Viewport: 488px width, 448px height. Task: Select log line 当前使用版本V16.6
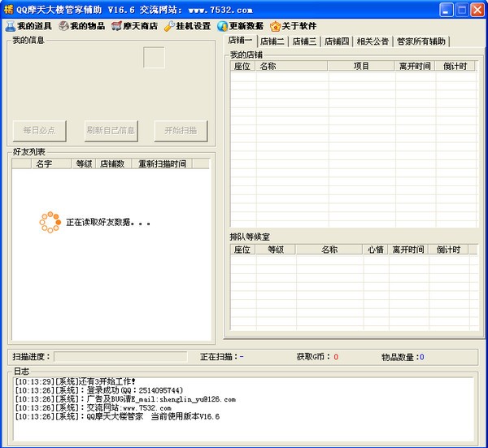click(x=117, y=416)
